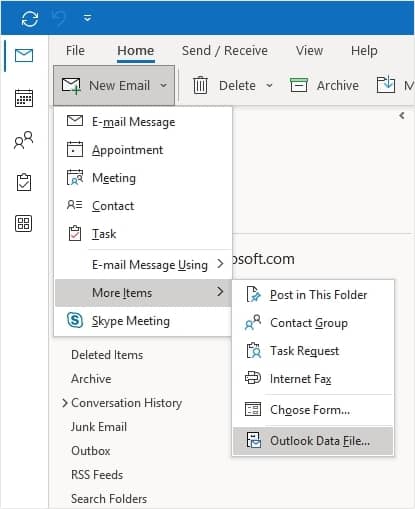Screen dimensions: 415x509
Task: Click the Outlook Data File icon
Action: 254,440
